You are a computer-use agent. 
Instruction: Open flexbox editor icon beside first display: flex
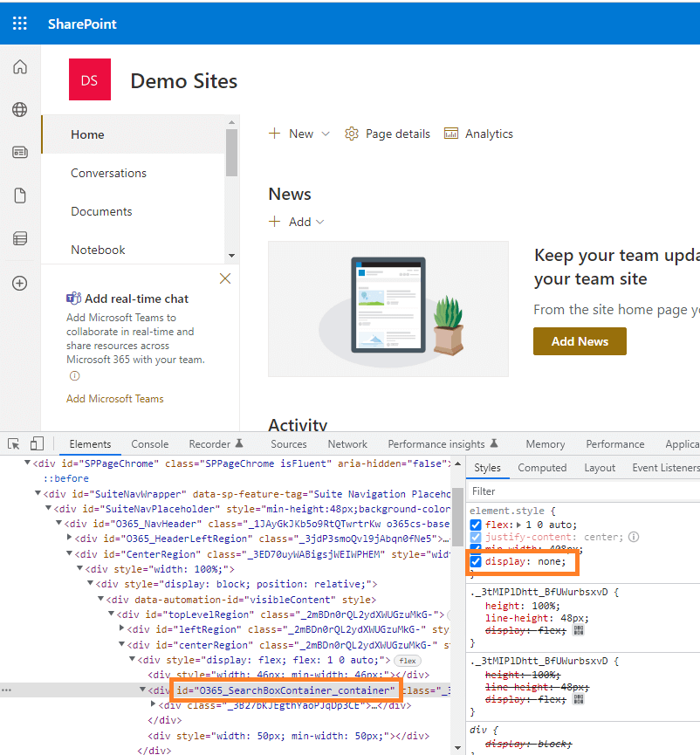click(578, 630)
